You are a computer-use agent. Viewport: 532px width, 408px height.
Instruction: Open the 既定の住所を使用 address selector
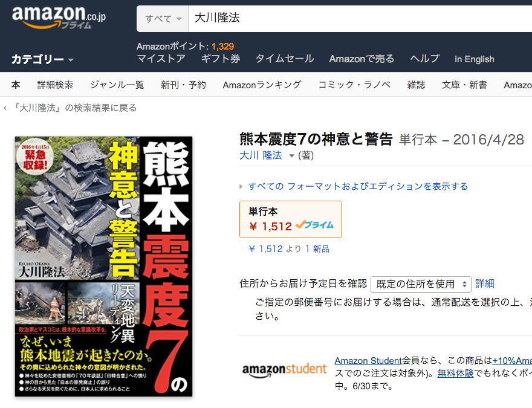point(421,284)
